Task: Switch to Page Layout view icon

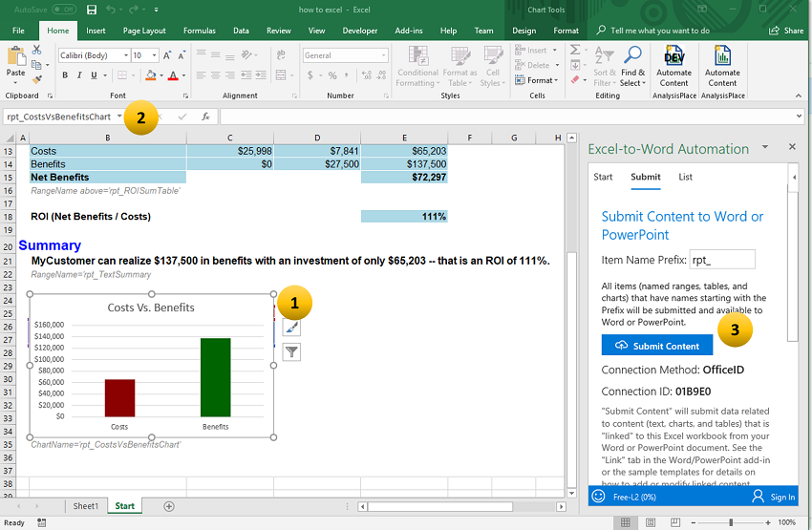Action: click(x=651, y=522)
